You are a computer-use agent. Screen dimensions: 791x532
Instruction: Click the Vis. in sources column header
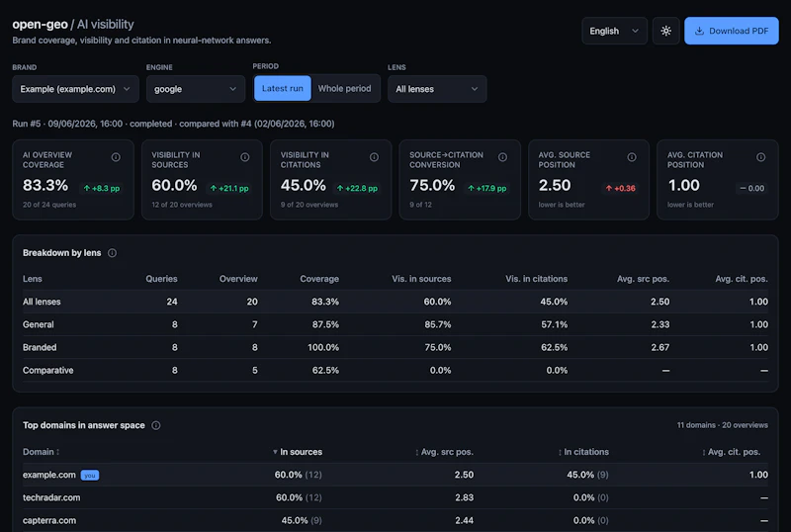coord(421,279)
